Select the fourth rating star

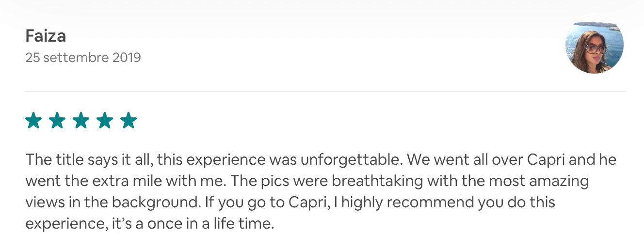coord(105,120)
